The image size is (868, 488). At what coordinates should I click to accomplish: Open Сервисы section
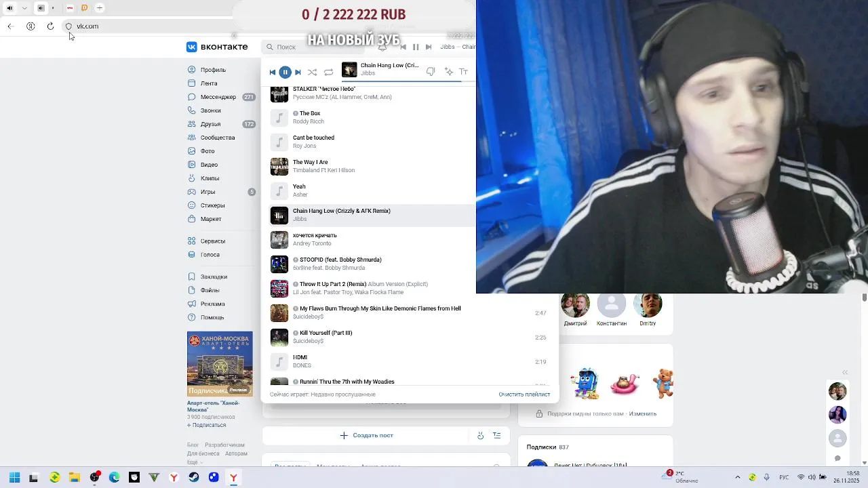tap(213, 241)
